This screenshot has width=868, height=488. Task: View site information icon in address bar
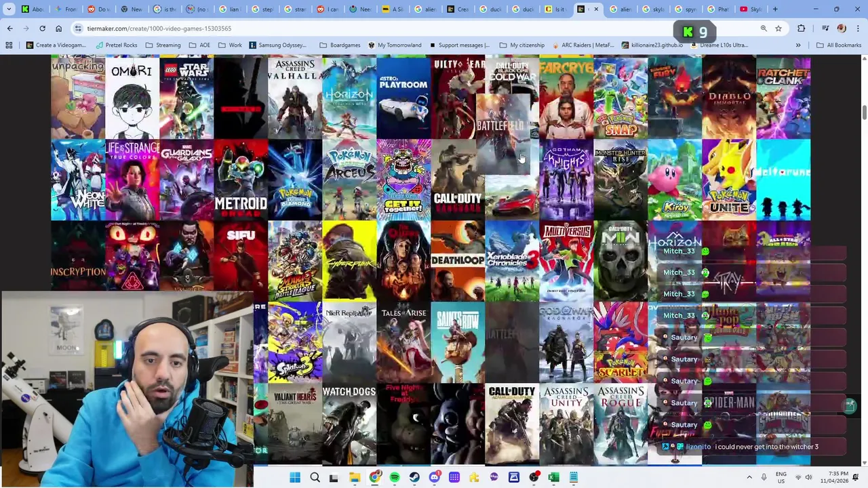click(x=79, y=28)
